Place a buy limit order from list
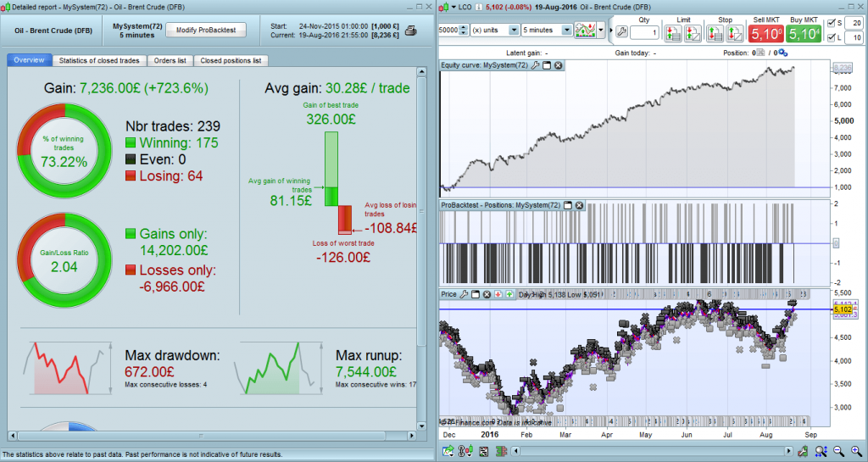868x462 pixels. click(x=672, y=34)
